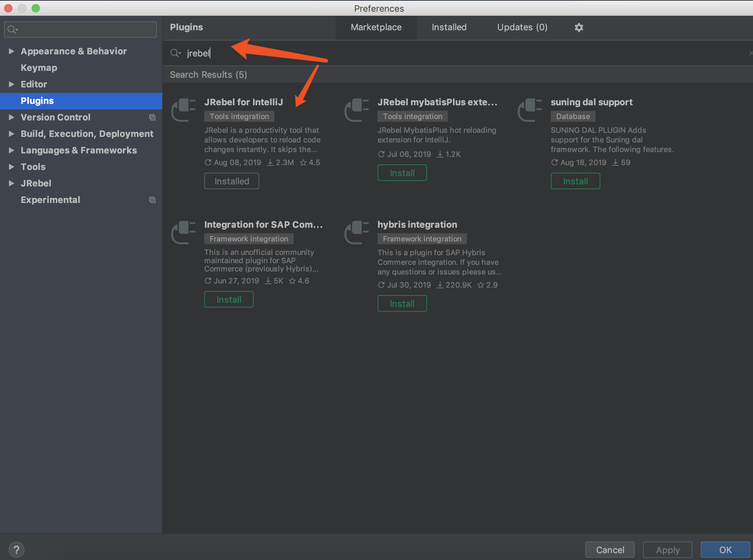Expand the Version Control section
The height and width of the screenshot is (560, 753).
pyautogui.click(x=11, y=117)
